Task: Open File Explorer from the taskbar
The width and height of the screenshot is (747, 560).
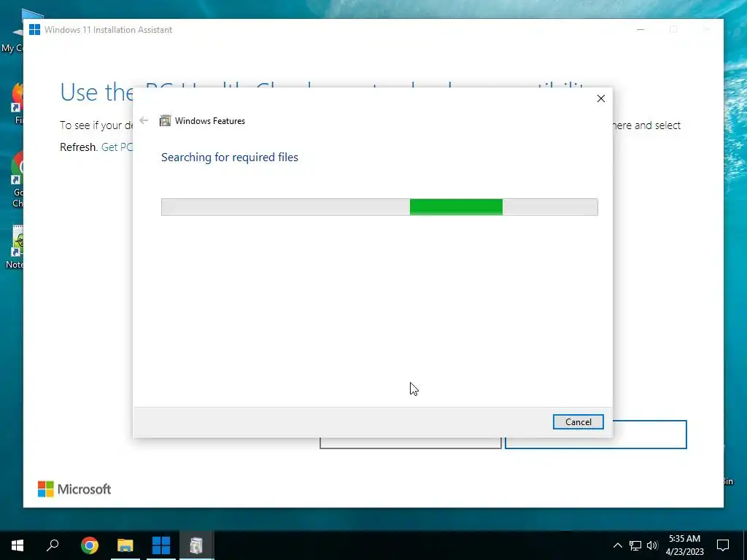Action: pyautogui.click(x=125, y=545)
